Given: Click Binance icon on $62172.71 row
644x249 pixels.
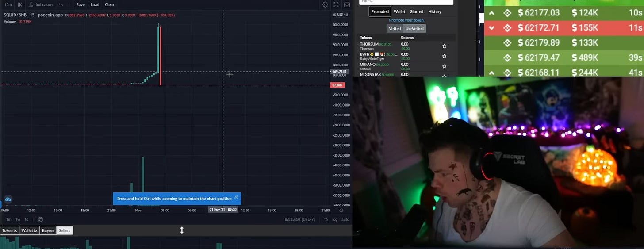Looking at the screenshot, I should coord(508,28).
